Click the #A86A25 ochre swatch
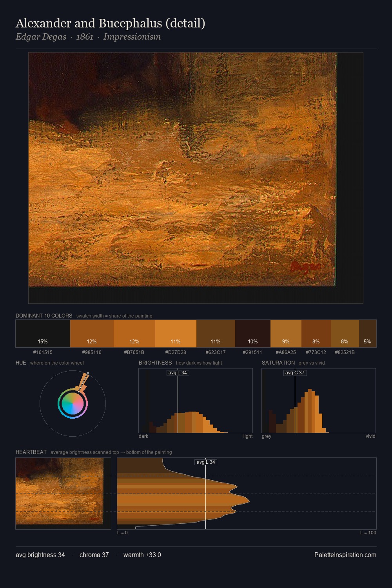Viewport: 392px width, 588px height. pos(286,334)
